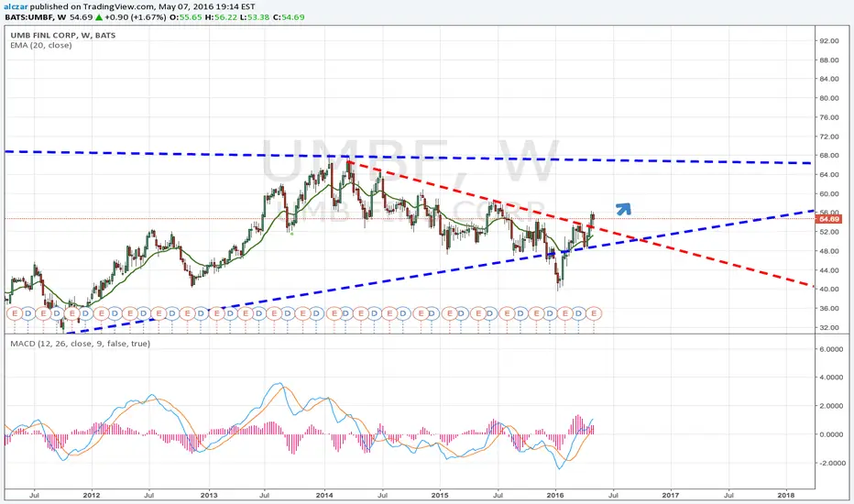854x504 pixels.
Task: Select the +0.90 (+1.67%) change value
Action: [135, 17]
